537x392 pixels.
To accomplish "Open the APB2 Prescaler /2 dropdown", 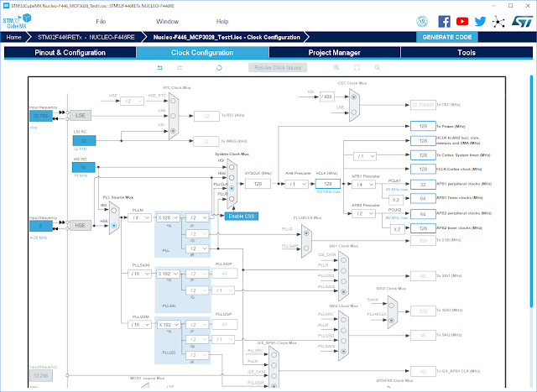I will click(x=364, y=213).
